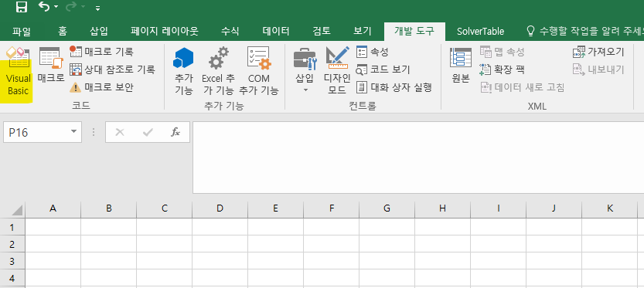Click the Select All corner triangle
Viewport: 644px width, 288px height.
(x=17, y=210)
